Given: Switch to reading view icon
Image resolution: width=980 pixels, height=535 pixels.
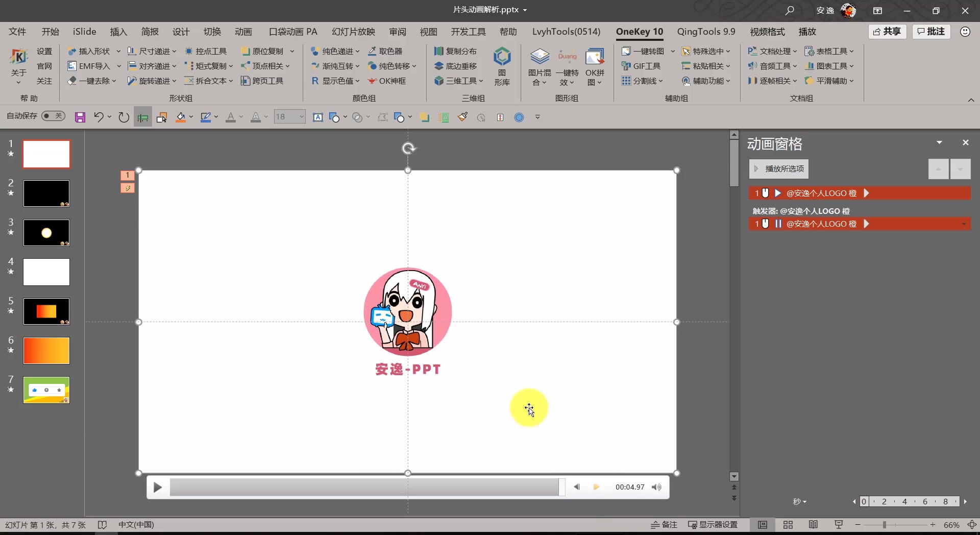Looking at the screenshot, I should [x=814, y=525].
